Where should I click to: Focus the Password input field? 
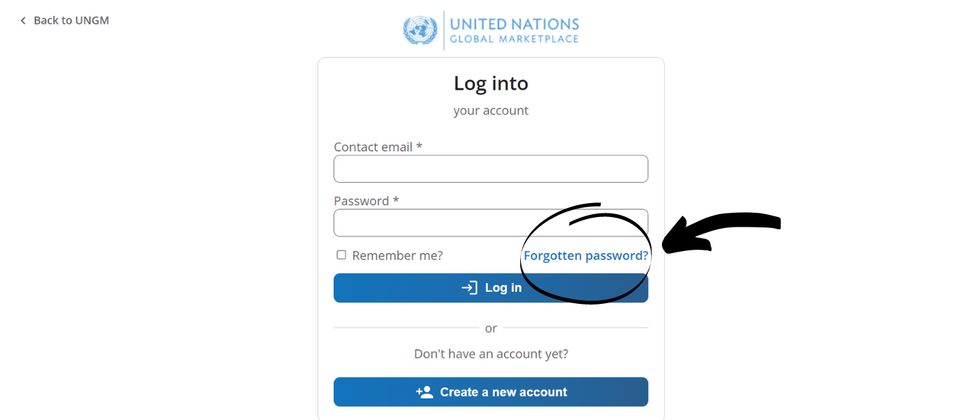490,223
